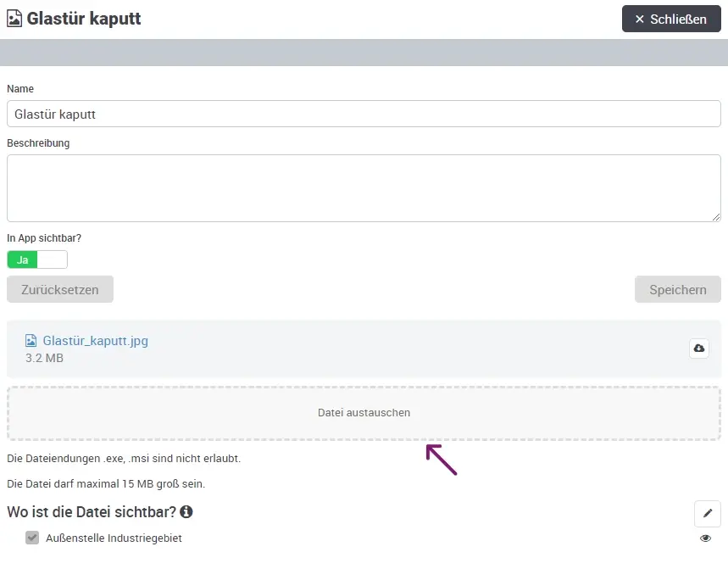728x580 pixels.
Task: Click the Datei austauschen upload area
Action: (364, 413)
